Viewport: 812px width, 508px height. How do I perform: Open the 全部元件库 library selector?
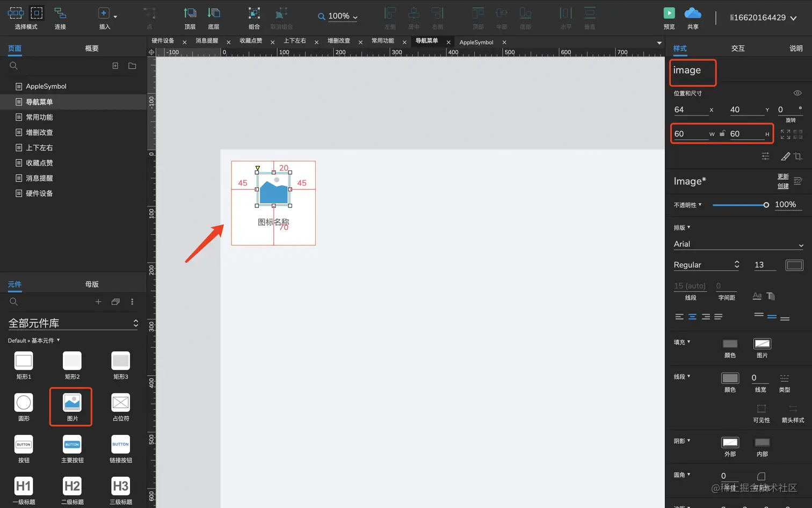point(73,323)
